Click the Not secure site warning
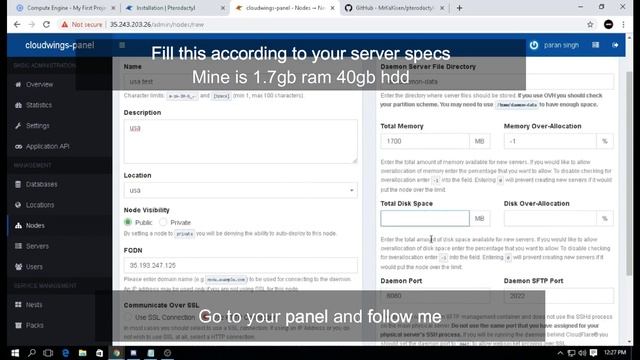640x360 pixels. (x=82, y=24)
